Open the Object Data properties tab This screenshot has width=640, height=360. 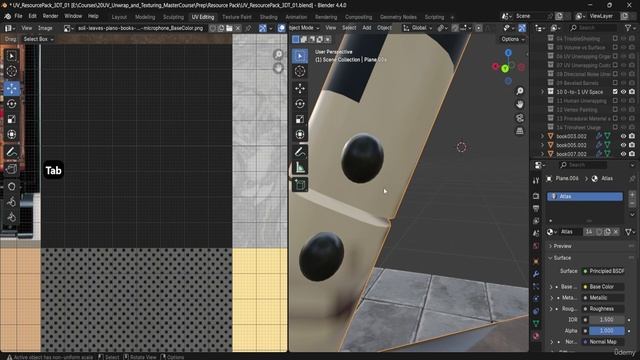(x=536, y=323)
